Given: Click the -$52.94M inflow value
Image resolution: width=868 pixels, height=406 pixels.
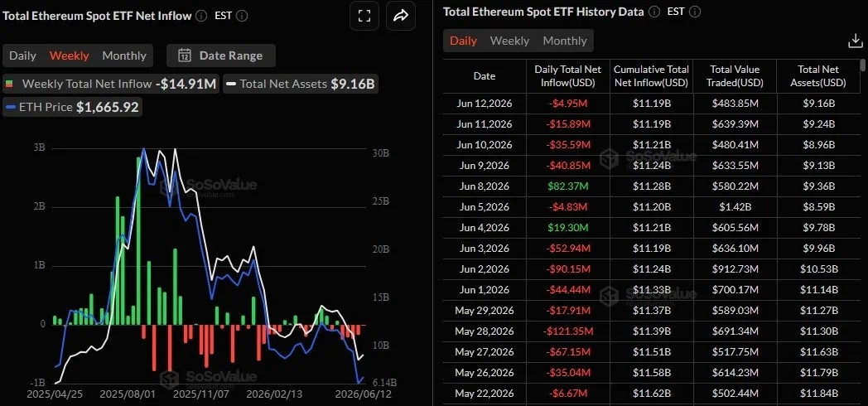Looking at the screenshot, I should coord(568,248).
